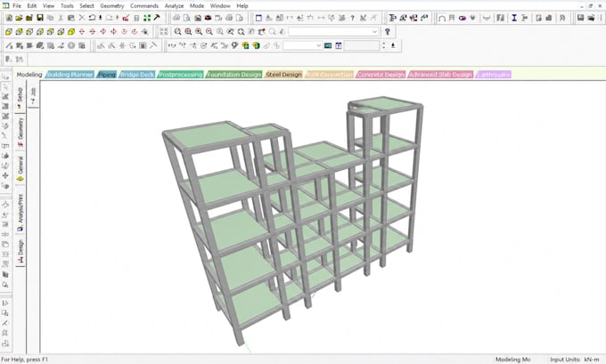Viewport: 606px width, 364px height.
Task: Click the Zoom Out minus magnifier icon
Action: pos(209,32)
